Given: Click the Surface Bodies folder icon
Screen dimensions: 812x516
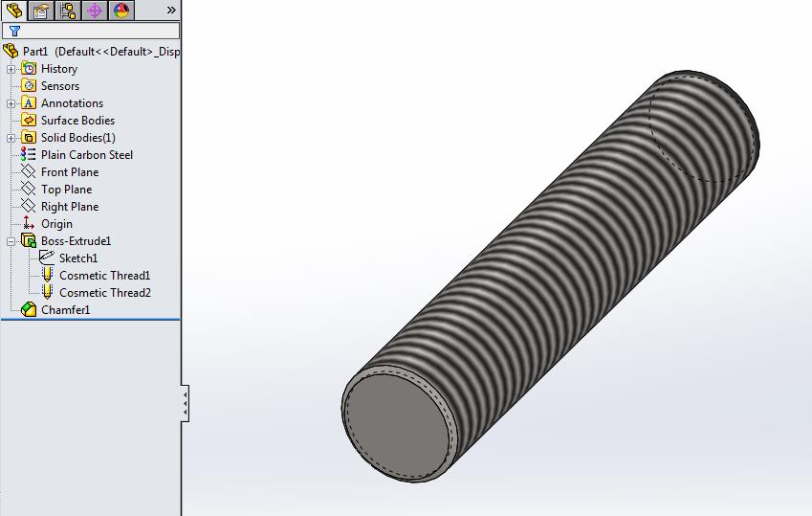Looking at the screenshot, I should coord(29,121).
